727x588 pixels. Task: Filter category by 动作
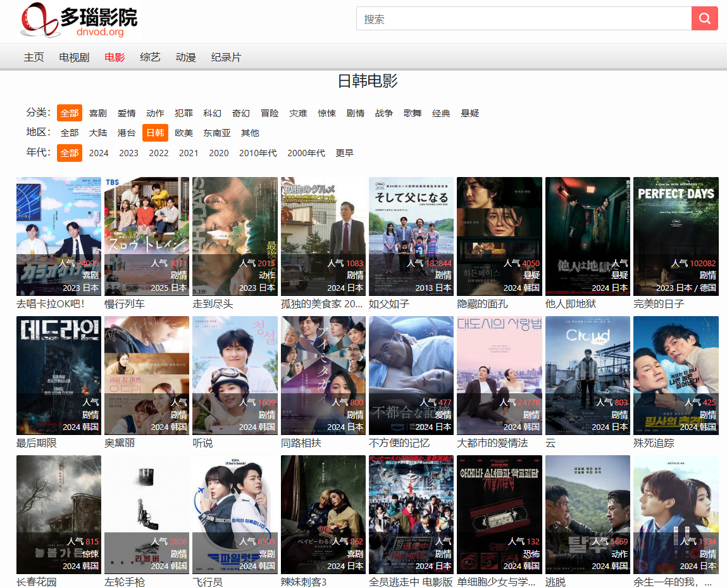coord(155,113)
